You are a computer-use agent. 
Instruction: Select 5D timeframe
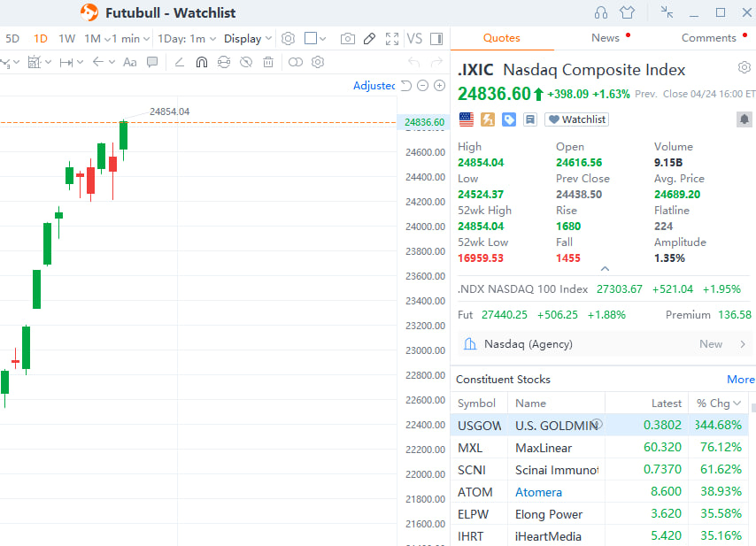click(12, 39)
